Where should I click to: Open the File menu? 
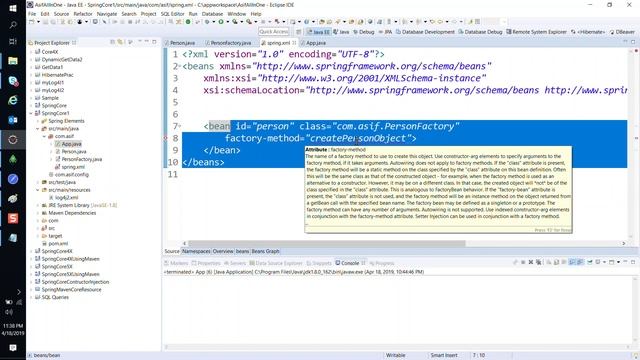32,14
